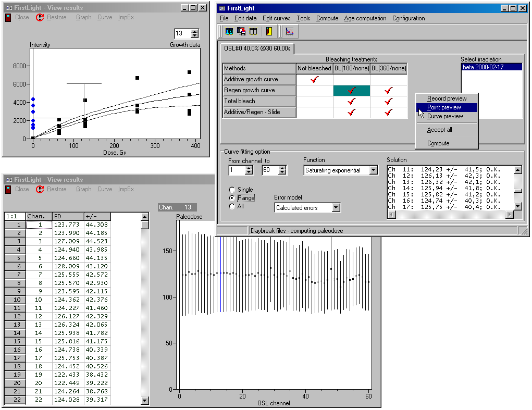Increase the 'to' channel value with up arrow
Viewport: 532px width, 410px height.
tap(282, 168)
